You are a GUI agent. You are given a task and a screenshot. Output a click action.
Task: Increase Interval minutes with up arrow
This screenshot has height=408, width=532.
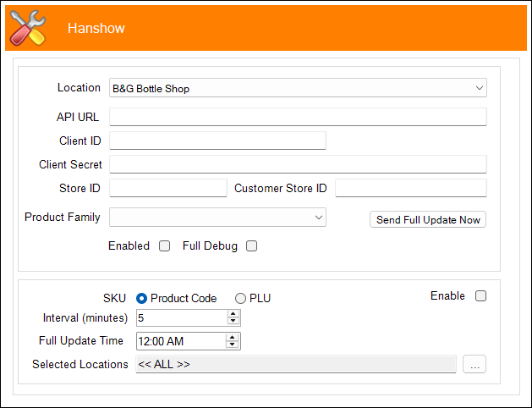(x=233, y=314)
